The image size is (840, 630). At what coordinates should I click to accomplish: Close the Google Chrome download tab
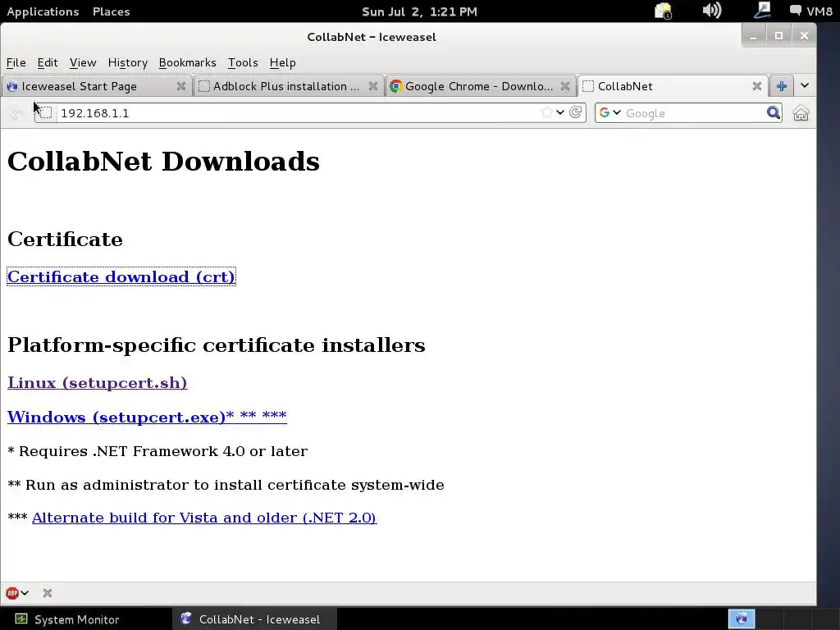coord(564,86)
